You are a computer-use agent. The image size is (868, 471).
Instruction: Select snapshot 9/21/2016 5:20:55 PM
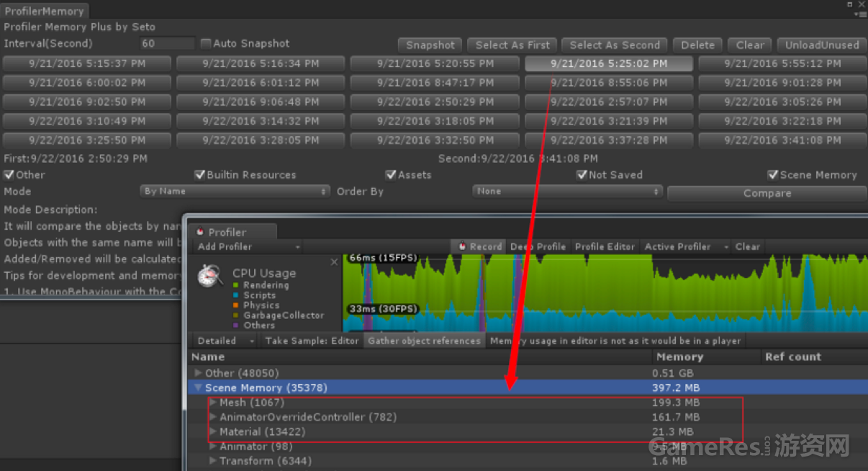pyautogui.click(x=435, y=63)
